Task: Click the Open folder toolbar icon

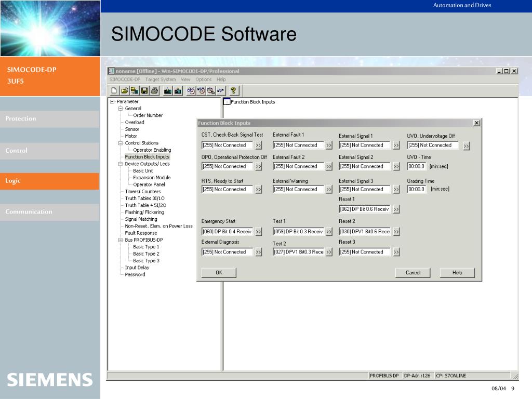Action: click(x=125, y=90)
